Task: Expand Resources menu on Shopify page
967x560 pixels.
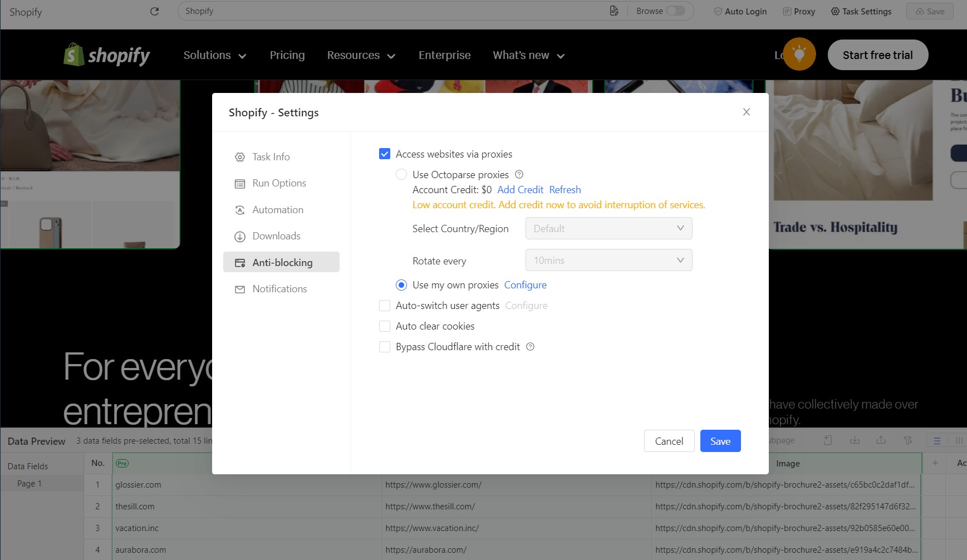Action: click(361, 55)
